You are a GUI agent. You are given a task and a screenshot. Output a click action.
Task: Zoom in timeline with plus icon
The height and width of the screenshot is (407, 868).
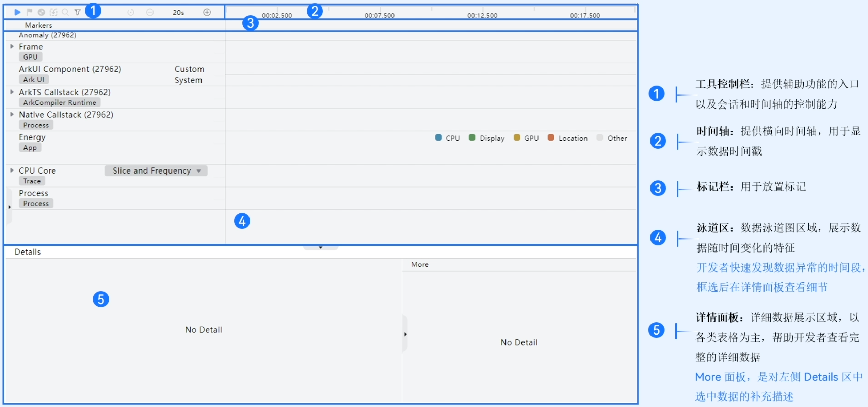pyautogui.click(x=207, y=13)
